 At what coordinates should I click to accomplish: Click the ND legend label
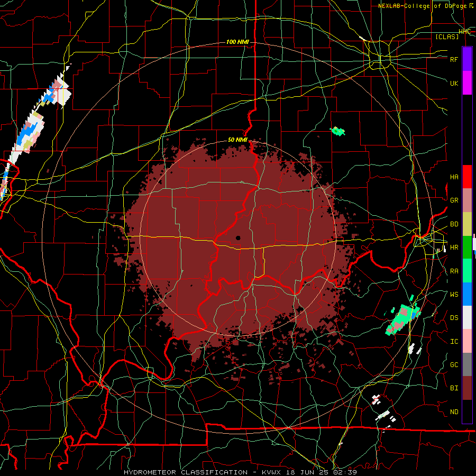point(454,412)
